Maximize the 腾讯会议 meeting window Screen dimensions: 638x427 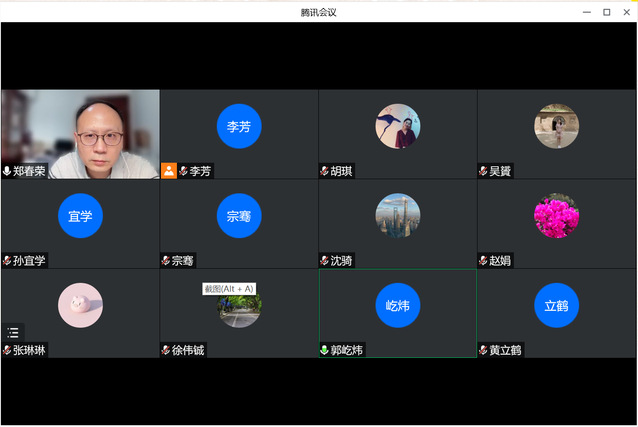[606, 12]
